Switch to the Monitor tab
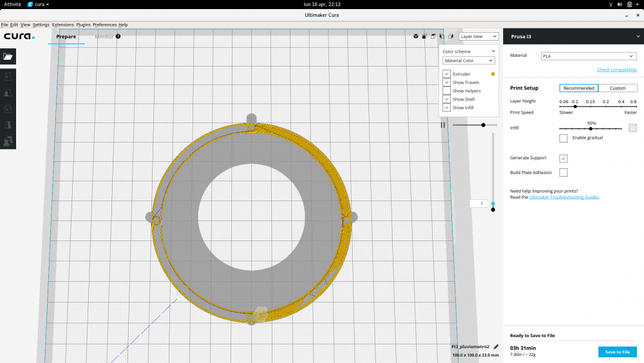Viewport: 644px width, 363px height. [104, 37]
